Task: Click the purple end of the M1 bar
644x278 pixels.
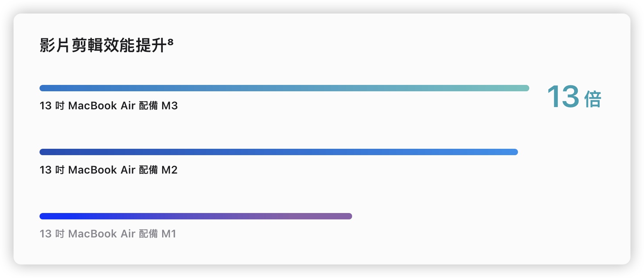Action: tap(344, 216)
